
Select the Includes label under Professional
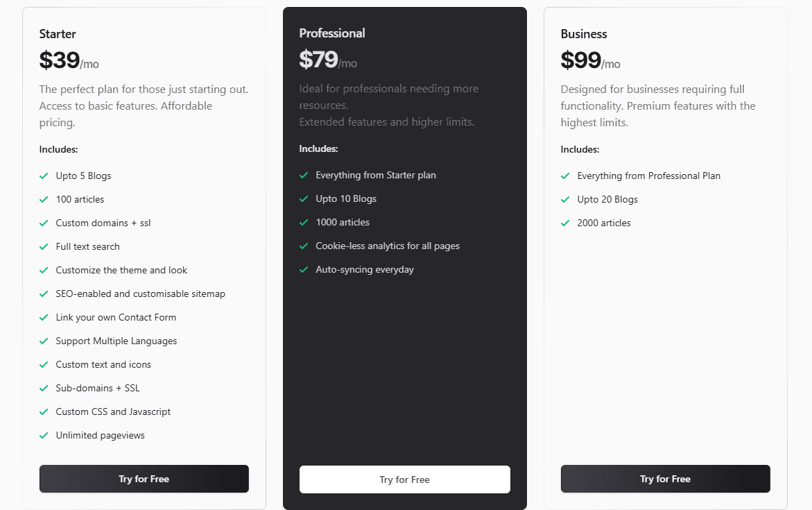[x=319, y=148]
